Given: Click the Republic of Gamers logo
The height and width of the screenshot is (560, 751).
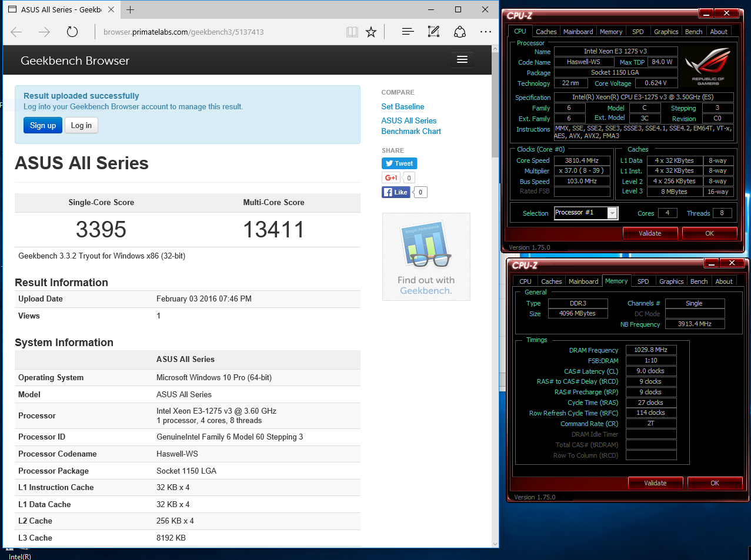Looking at the screenshot, I should (x=708, y=66).
